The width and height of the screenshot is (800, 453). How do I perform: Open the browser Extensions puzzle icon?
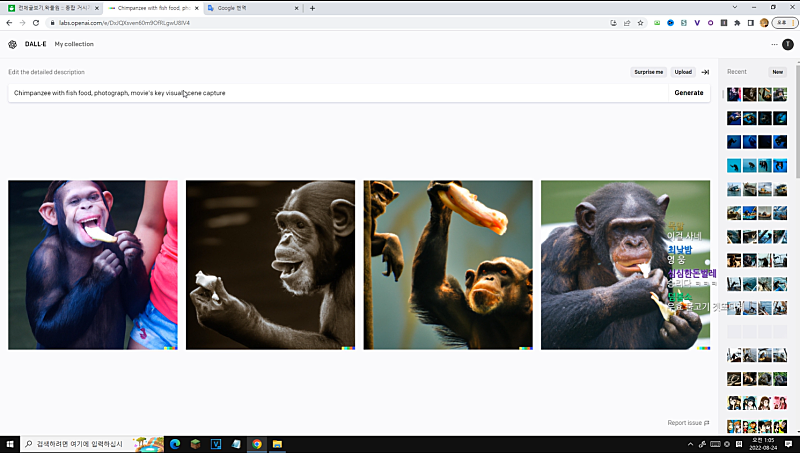[x=737, y=22]
